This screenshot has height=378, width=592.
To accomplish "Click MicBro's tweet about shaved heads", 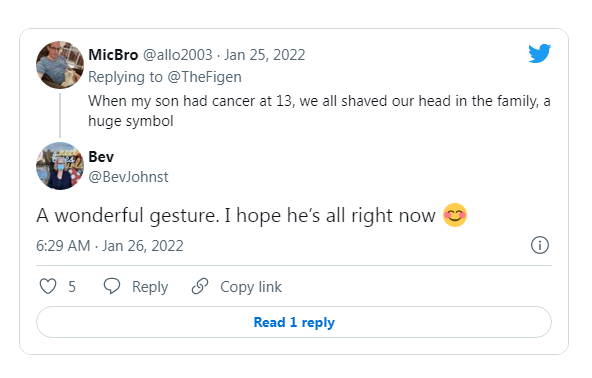I will [319, 111].
